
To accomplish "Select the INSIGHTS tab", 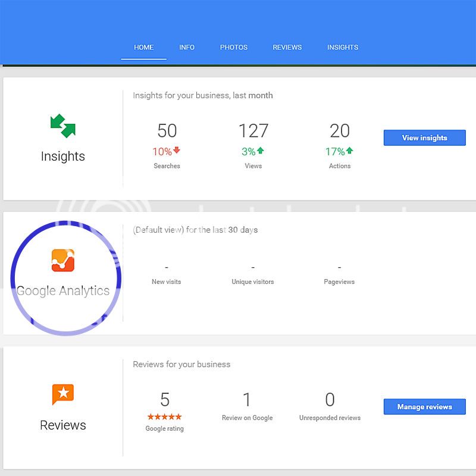I will coord(343,48).
